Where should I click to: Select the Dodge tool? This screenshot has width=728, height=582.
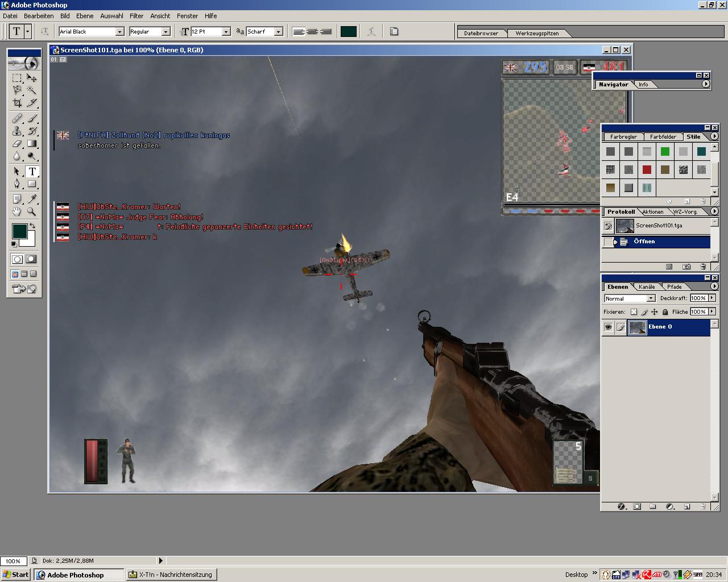coord(32,156)
